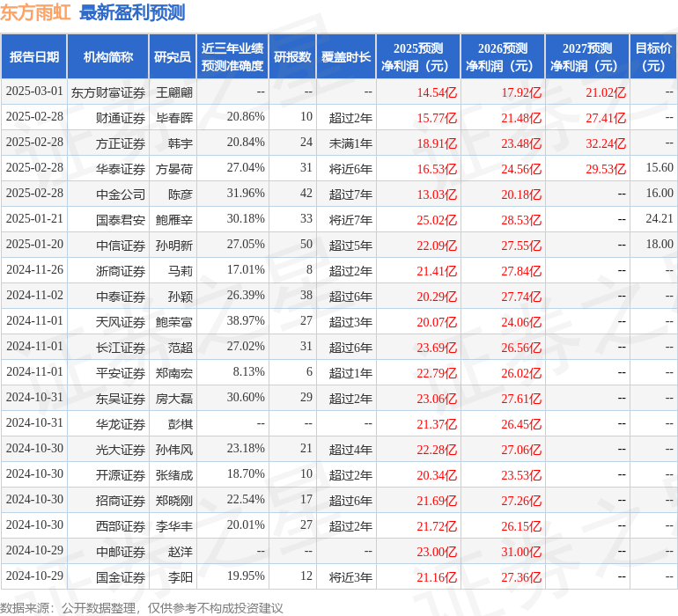This screenshot has width=678, height=616.
Task: Click the 目标价 column header
Action: pyautogui.click(x=653, y=56)
